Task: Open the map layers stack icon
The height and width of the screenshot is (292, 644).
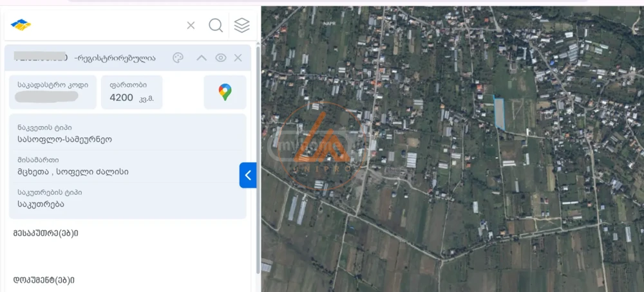Action: coord(241,25)
